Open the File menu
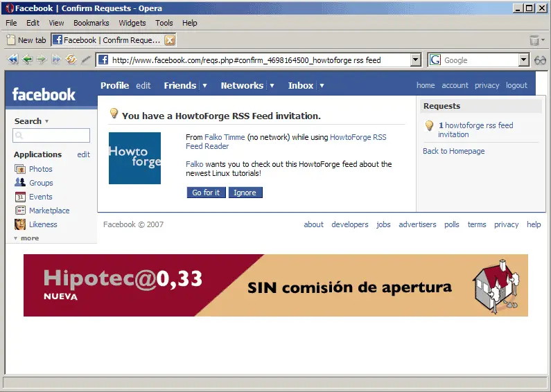 click(x=11, y=23)
